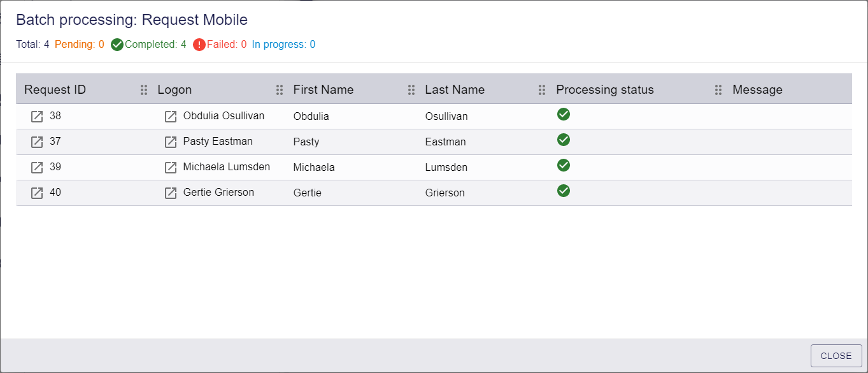
Task: Click the Request ID column handle
Action: 144,90
